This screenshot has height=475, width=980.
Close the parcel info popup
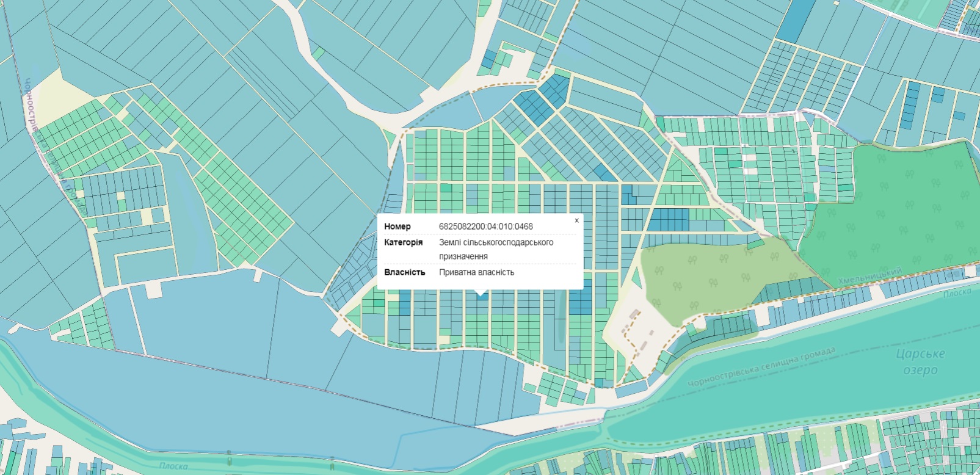point(576,221)
